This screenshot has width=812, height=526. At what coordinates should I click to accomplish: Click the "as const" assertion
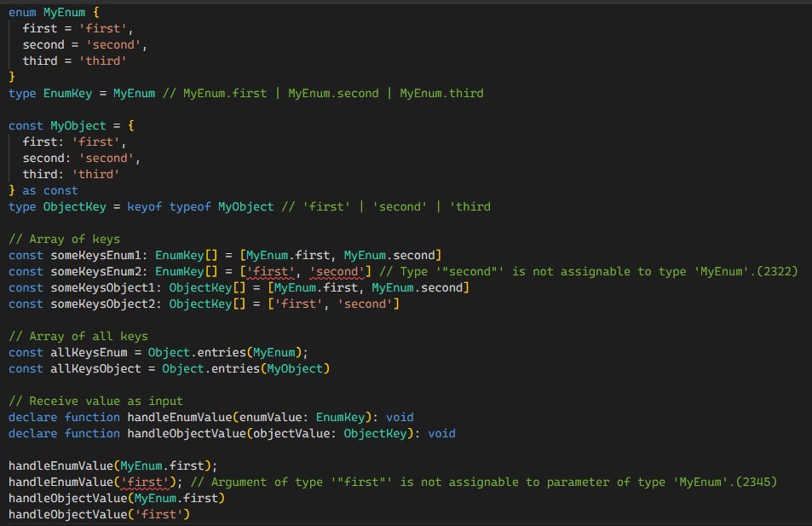50,191
